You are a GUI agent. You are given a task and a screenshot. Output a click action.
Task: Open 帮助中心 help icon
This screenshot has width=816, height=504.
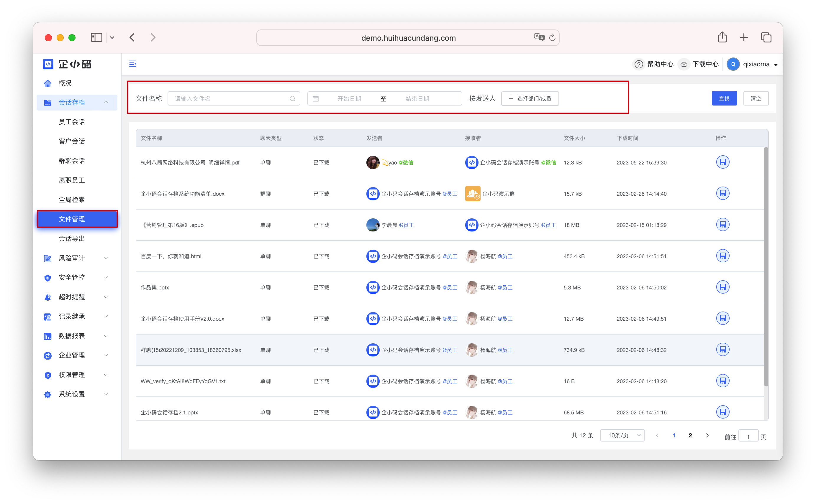(x=638, y=64)
